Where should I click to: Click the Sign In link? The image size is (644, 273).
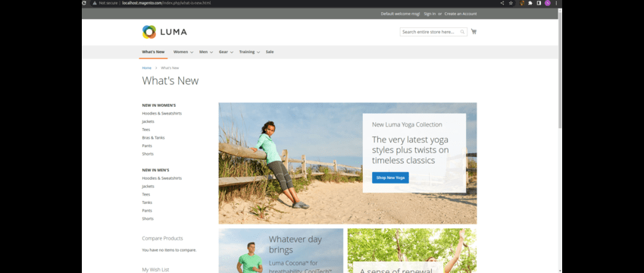coord(430,14)
